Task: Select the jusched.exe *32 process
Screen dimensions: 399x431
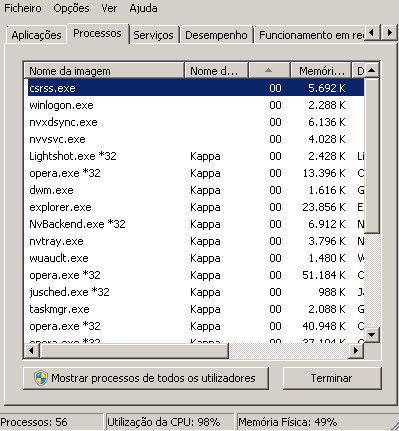Action: pyautogui.click(x=195, y=292)
